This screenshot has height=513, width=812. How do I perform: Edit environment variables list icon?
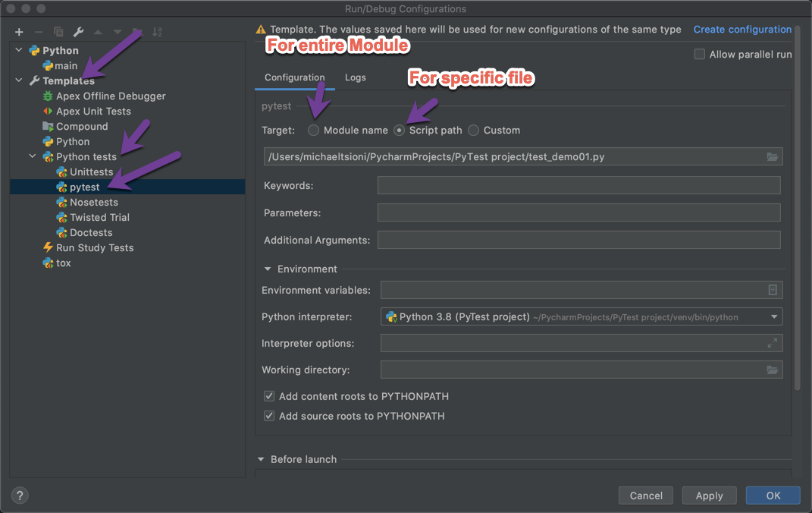point(772,290)
